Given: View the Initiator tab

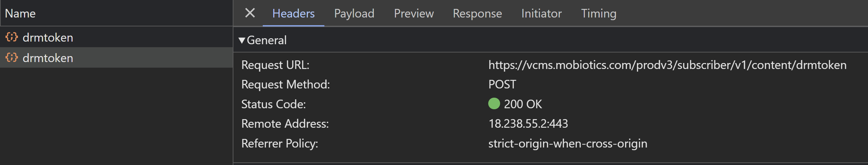Looking at the screenshot, I should pos(541,14).
